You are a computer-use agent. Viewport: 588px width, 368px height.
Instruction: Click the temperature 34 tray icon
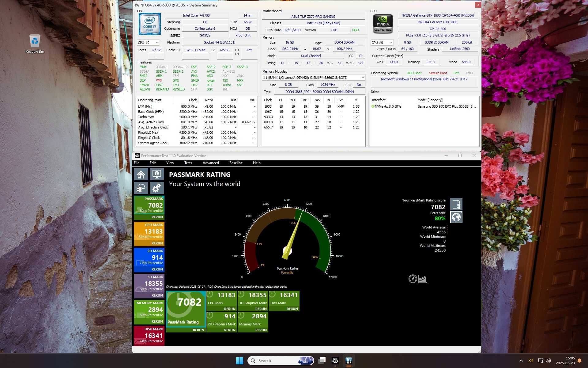531,361
